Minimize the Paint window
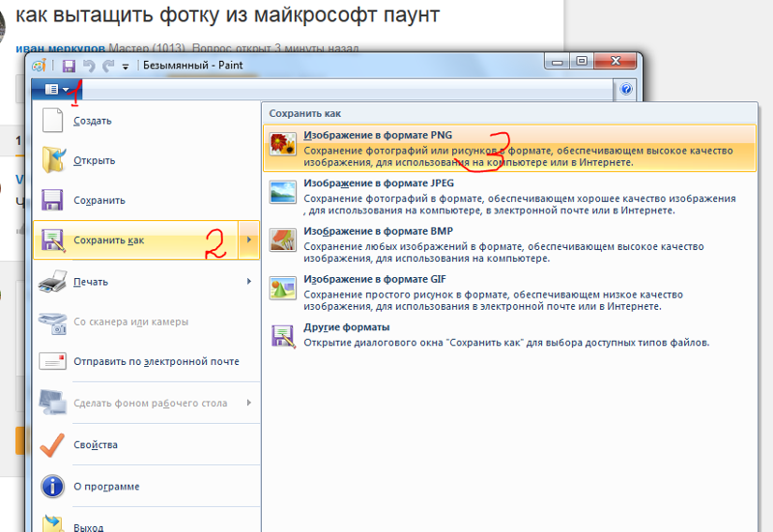The height and width of the screenshot is (532, 773). pyautogui.click(x=558, y=62)
